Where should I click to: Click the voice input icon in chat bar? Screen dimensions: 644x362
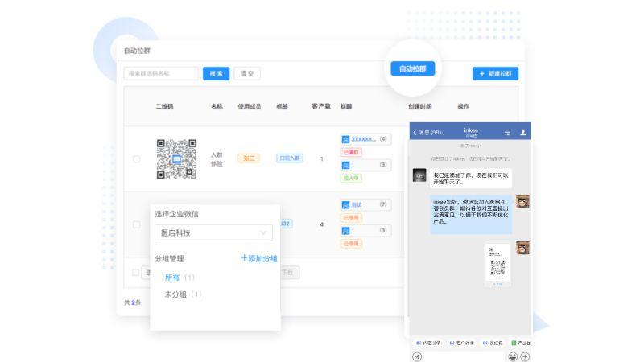coord(417,356)
